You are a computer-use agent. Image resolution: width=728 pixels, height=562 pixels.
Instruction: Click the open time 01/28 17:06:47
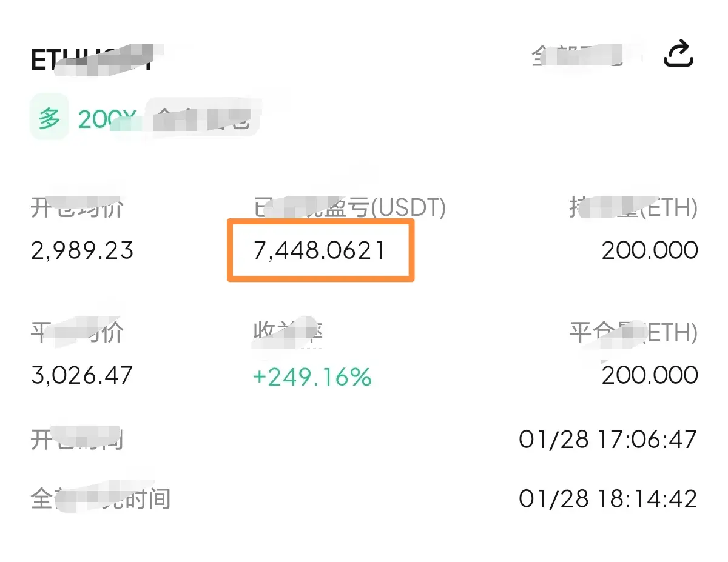click(x=607, y=439)
